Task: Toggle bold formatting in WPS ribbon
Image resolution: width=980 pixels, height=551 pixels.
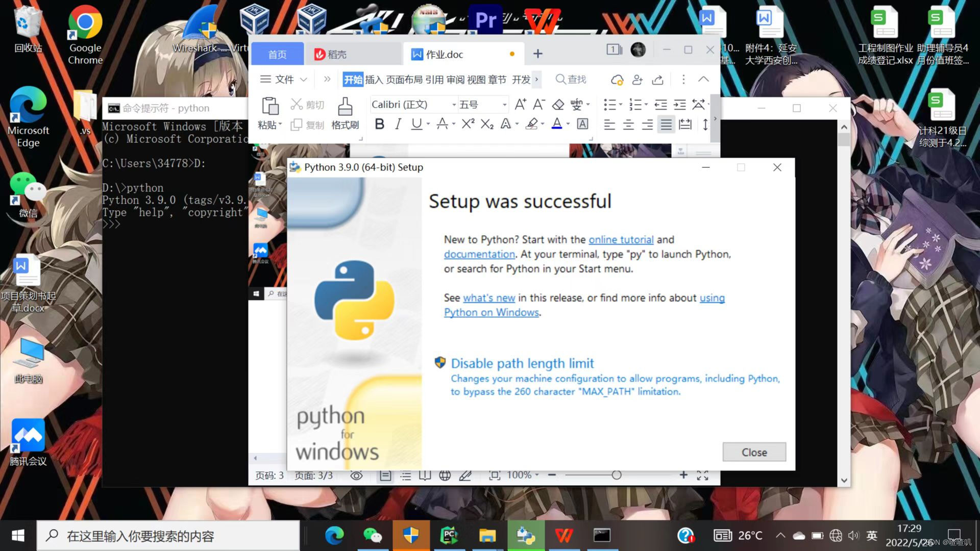Action: [379, 124]
